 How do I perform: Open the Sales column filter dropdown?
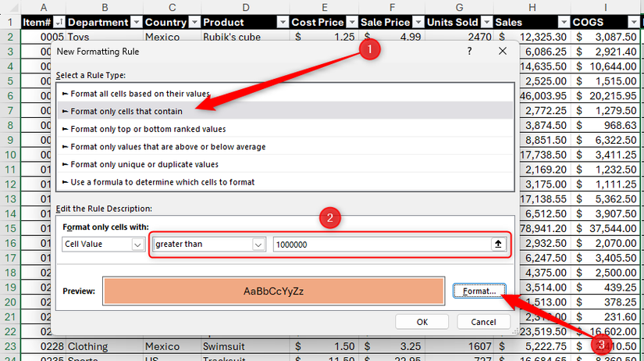[564, 22]
